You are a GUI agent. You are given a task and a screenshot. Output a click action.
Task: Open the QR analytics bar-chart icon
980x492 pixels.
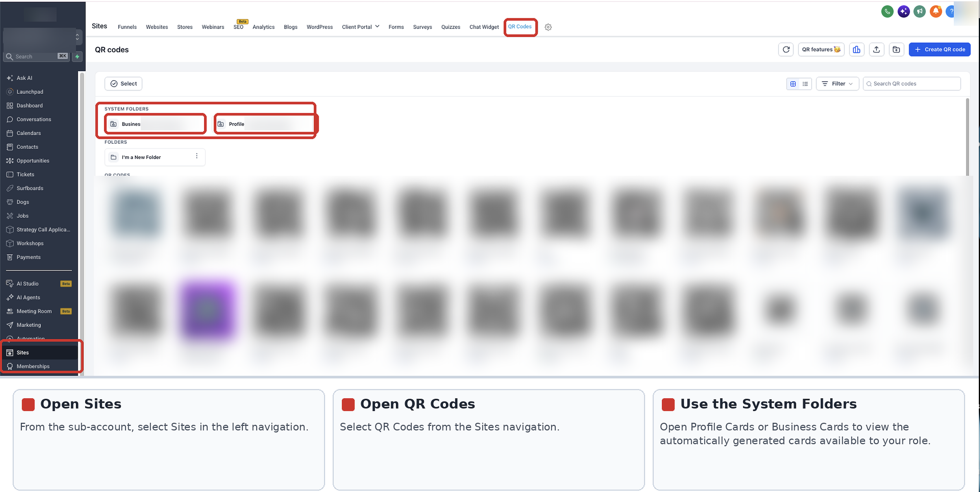856,49
